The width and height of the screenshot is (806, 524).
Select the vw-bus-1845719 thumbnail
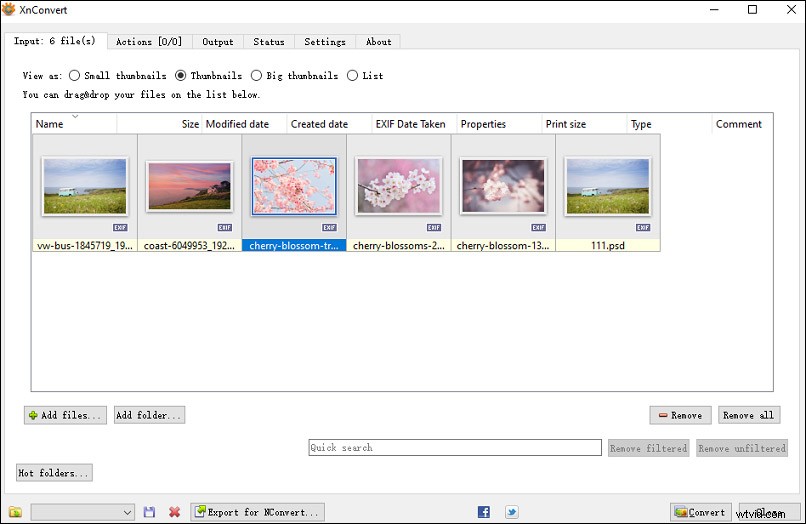[x=85, y=186]
